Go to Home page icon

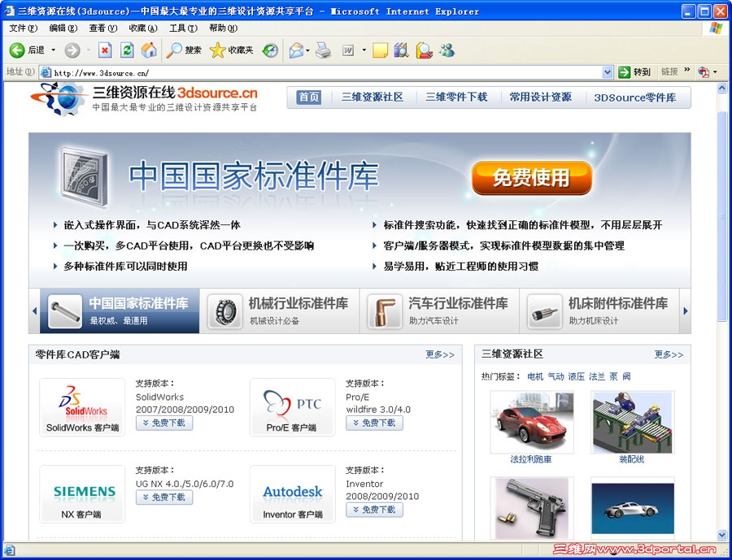tap(149, 50)
